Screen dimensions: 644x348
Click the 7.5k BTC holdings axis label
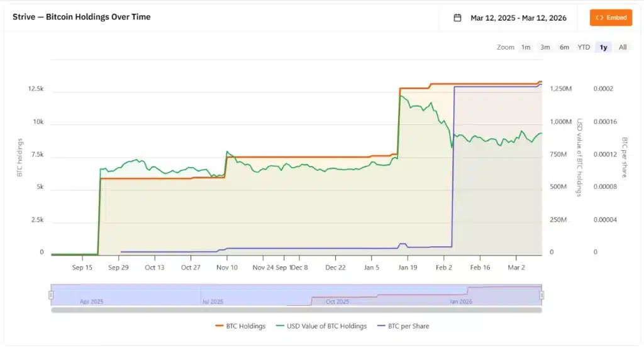pyautogui.click(x=37, y=155)
